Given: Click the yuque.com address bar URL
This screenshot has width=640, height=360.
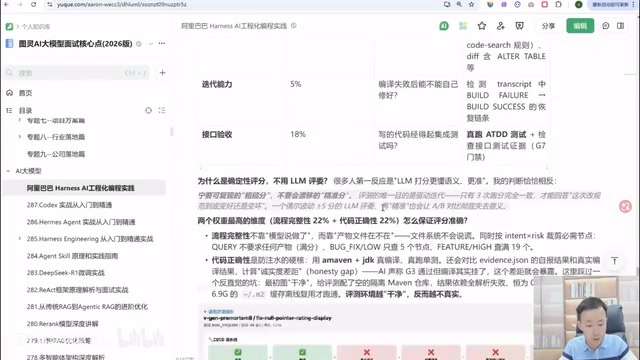Looking at the screenshot, I should [x=122, y=4].
